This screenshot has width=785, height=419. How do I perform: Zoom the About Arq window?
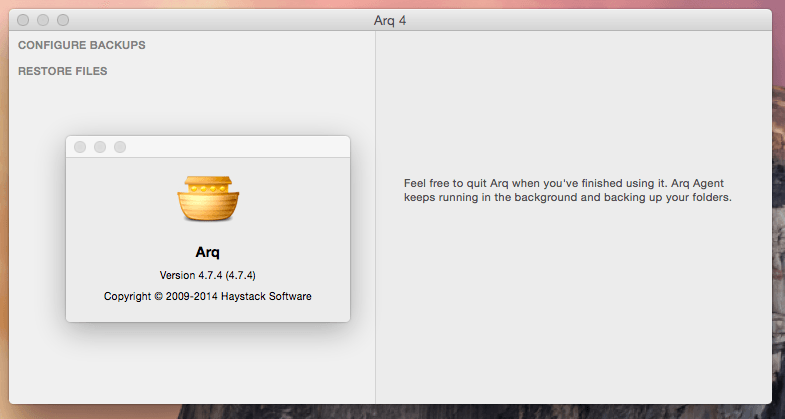point(120,147)
